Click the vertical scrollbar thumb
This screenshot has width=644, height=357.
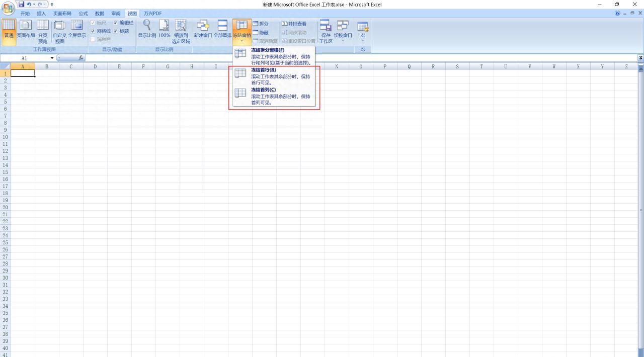pyautogui.click(x=640, y=210)
